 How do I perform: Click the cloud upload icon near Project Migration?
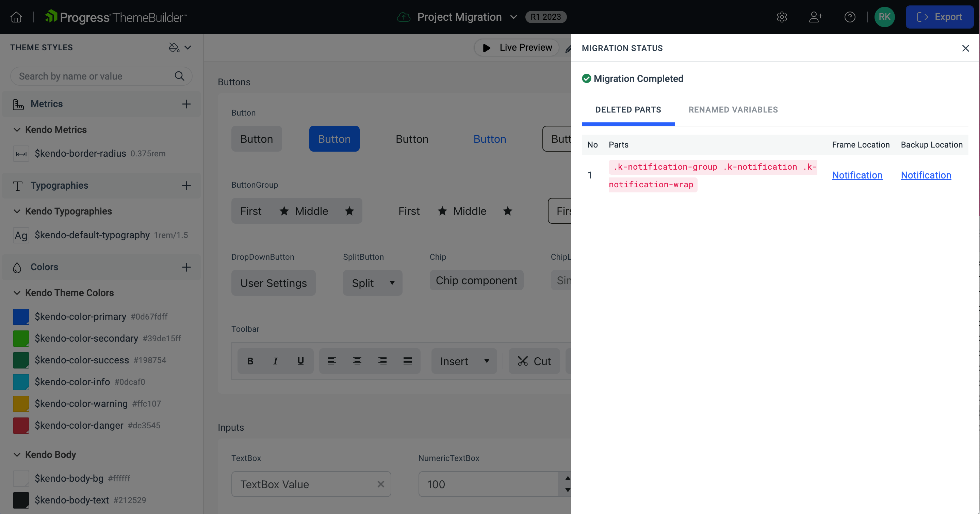403,17
